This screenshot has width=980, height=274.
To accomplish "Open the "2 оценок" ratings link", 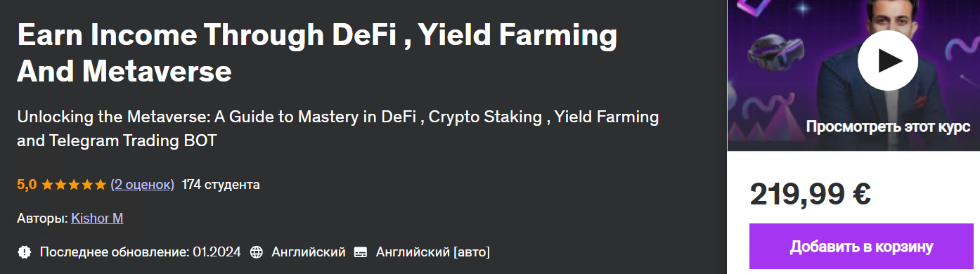I will pyautogui.click(x=143, y=185).
